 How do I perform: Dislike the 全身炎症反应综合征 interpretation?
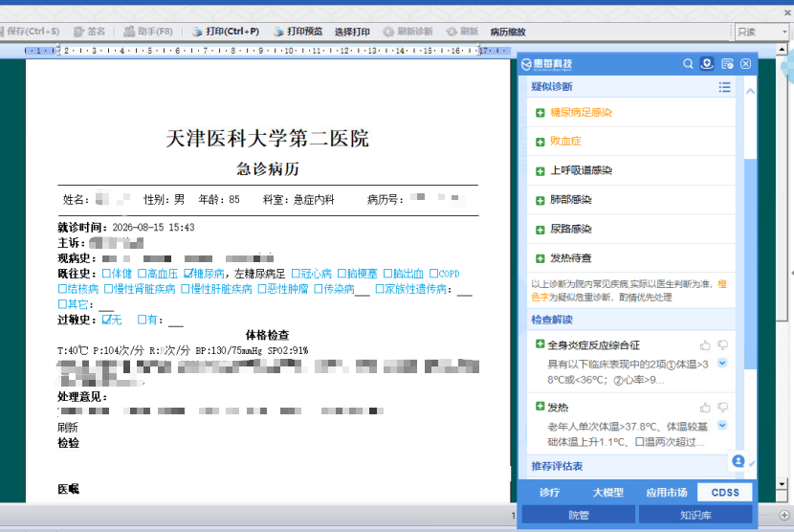tap(722, 345)
